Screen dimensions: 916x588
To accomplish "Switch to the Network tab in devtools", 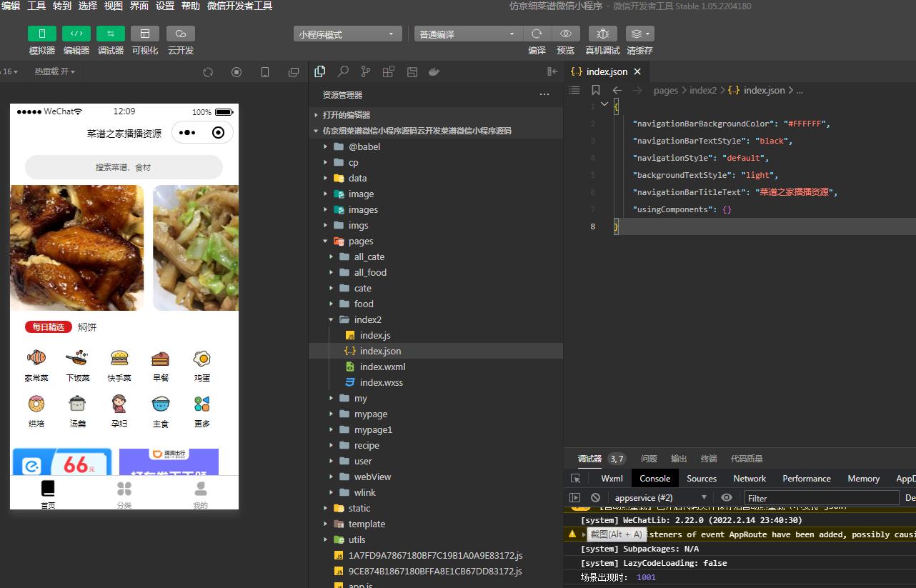I will point(750,478).
